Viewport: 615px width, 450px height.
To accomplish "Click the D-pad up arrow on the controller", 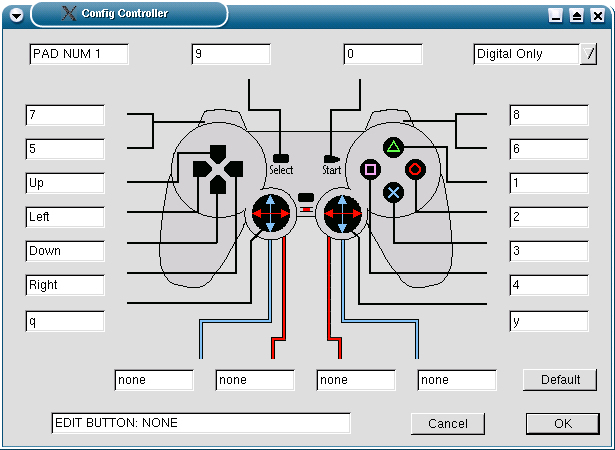I will 218,153.
